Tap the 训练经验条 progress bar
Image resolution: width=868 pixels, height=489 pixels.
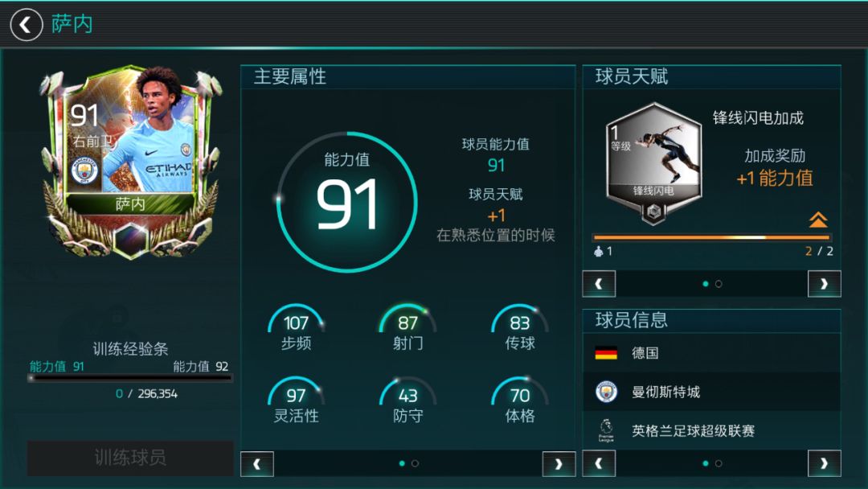point(130,378)
